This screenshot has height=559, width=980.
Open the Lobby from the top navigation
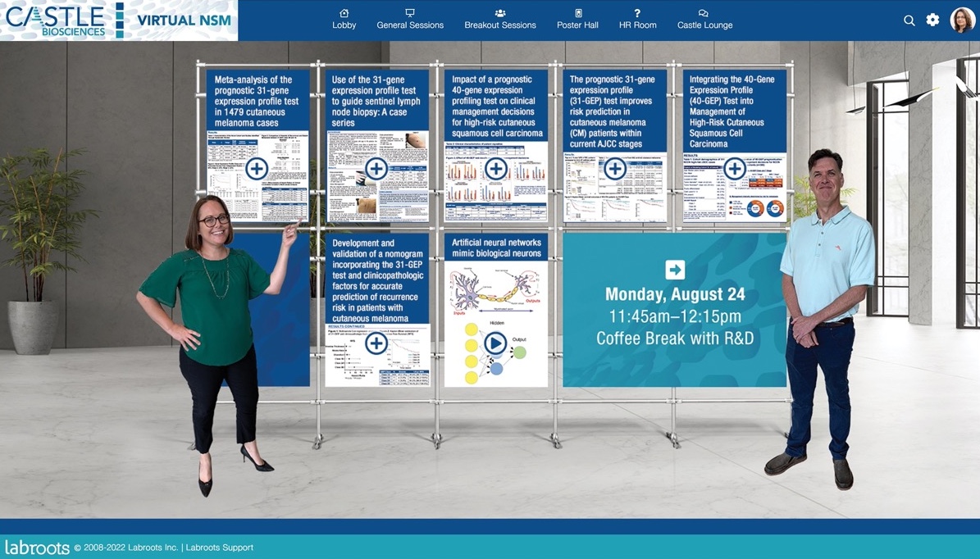click(x=344, y=20)
